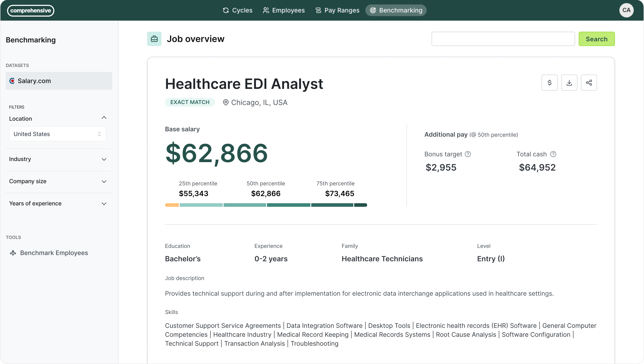The height and width of the screenshot is (364, 644).
Task: Collapse the Location filter section
Action: pyautogui.click(x=104, y=117)
